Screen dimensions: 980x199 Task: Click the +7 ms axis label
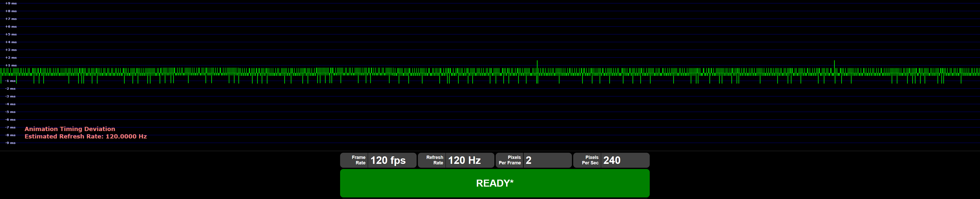[x=11, y=19]
